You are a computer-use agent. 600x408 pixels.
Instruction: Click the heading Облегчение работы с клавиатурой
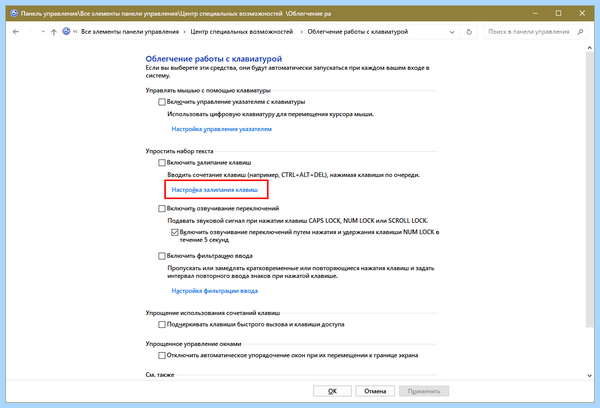(214, 59)
